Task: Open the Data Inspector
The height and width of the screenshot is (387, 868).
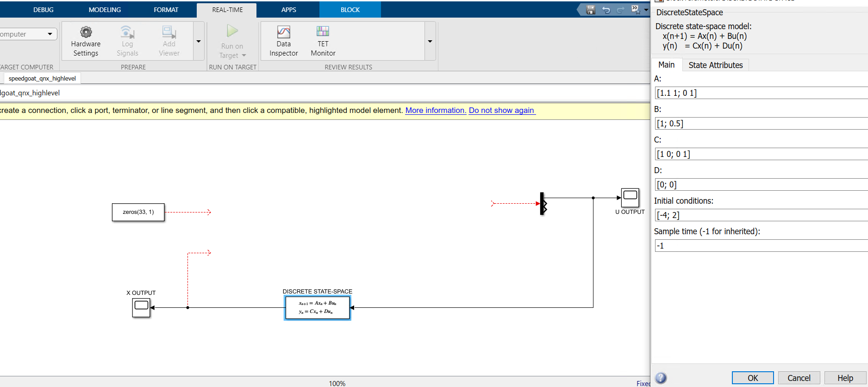Action: click(283, 41)
